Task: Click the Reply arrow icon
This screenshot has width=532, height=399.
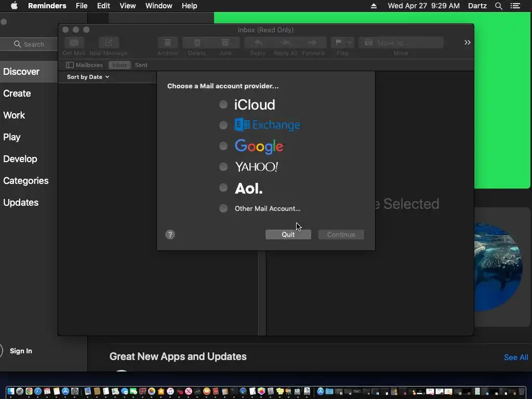Action: [x=258, y=43]
